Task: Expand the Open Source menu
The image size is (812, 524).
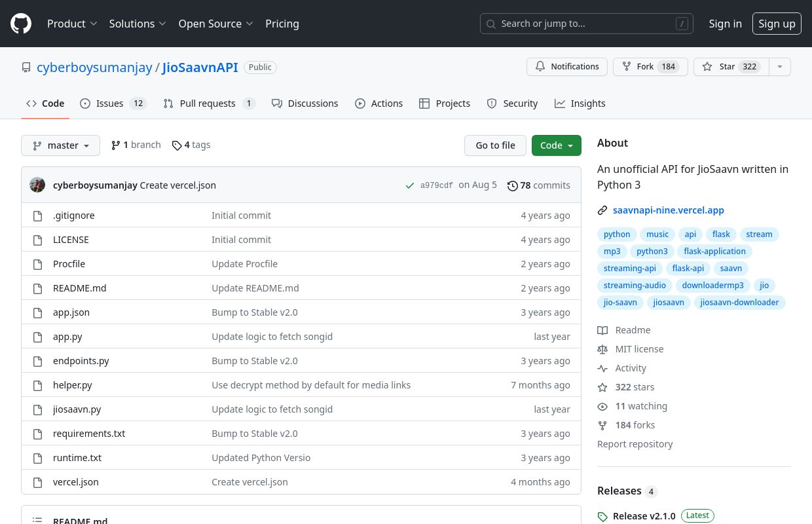Action: click(215, 24)
